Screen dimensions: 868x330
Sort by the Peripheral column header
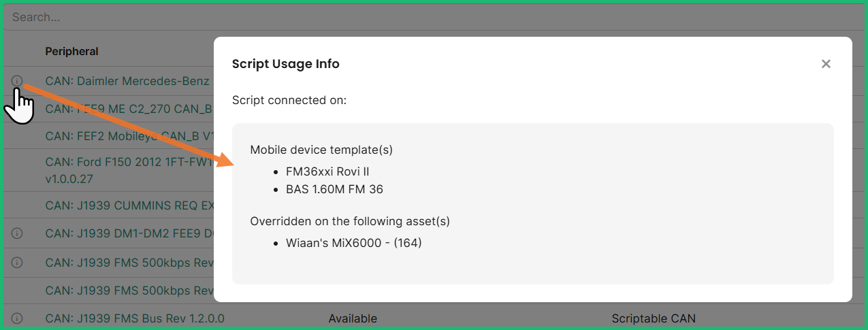pos(71,51)
